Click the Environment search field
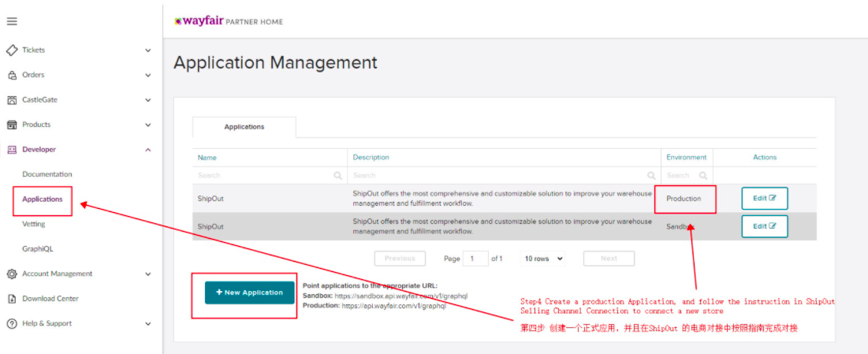Viewport: 868px width, 354px height. [687, 176]
